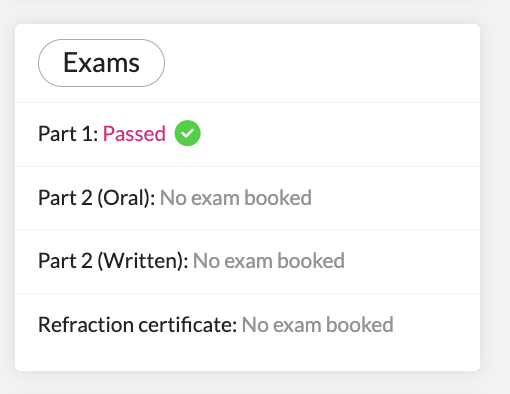Image resolution: width=510 pixels, height=394 pixels.
Task: Click the number 1 in the Part 1 label
Action: [88, 134]
